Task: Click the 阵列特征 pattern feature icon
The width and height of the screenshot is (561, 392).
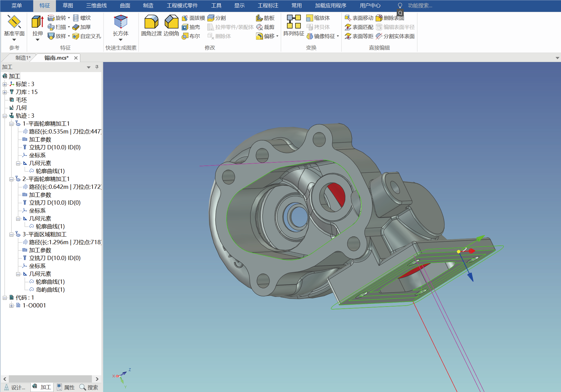Action: pos(294,22)
